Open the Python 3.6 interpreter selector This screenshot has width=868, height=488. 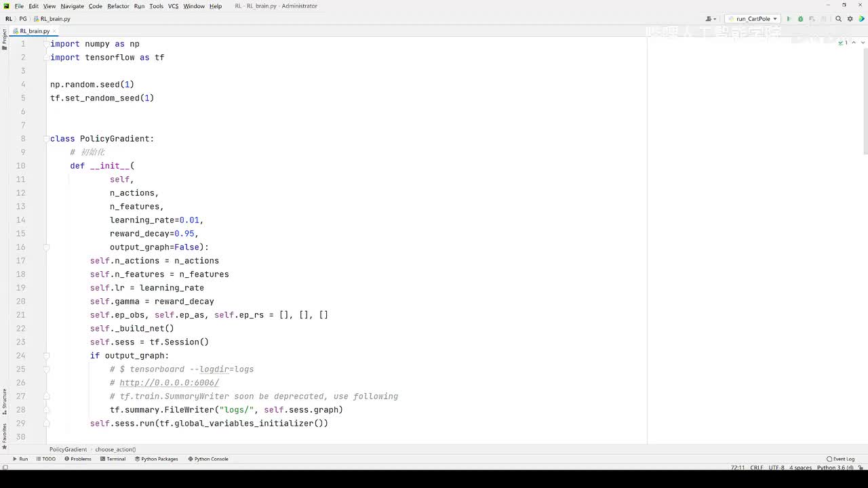[835, 468]
